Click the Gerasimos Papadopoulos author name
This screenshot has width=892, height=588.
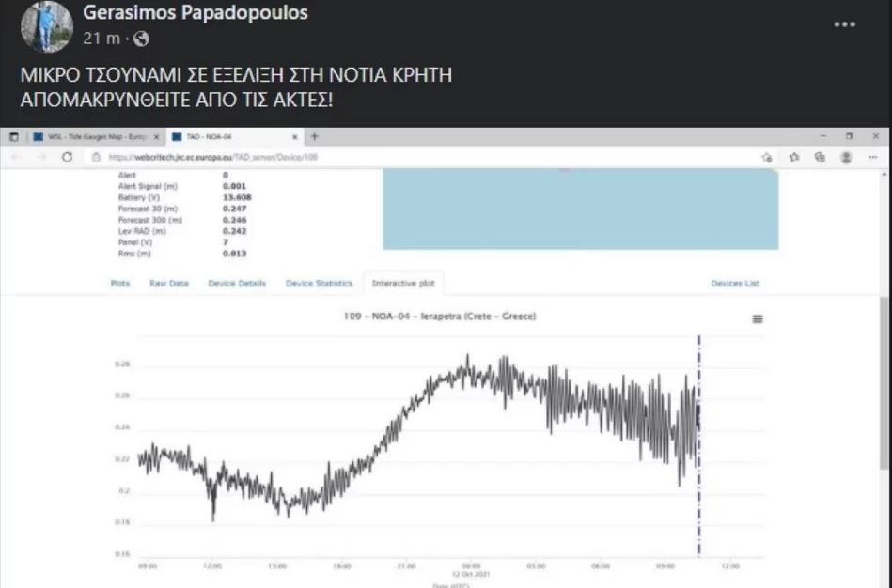click(x=196, y=13)
